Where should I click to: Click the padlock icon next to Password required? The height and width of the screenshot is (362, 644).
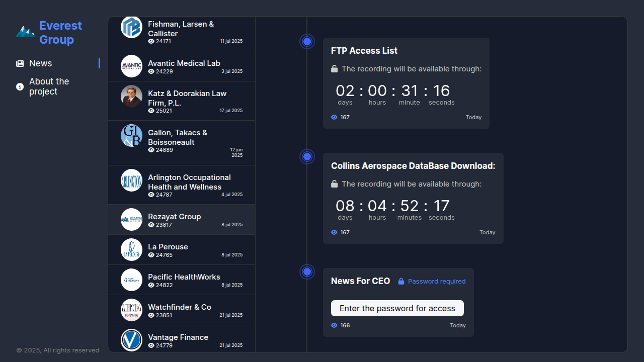(401, 282)
